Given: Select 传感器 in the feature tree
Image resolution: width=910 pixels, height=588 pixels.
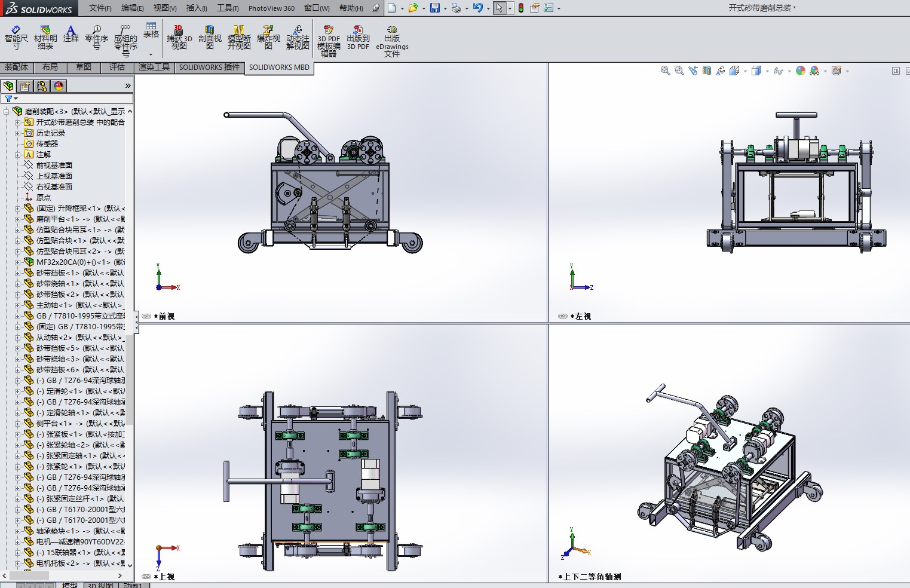Looking at the screenshot, I should click(x=47, y=144).
